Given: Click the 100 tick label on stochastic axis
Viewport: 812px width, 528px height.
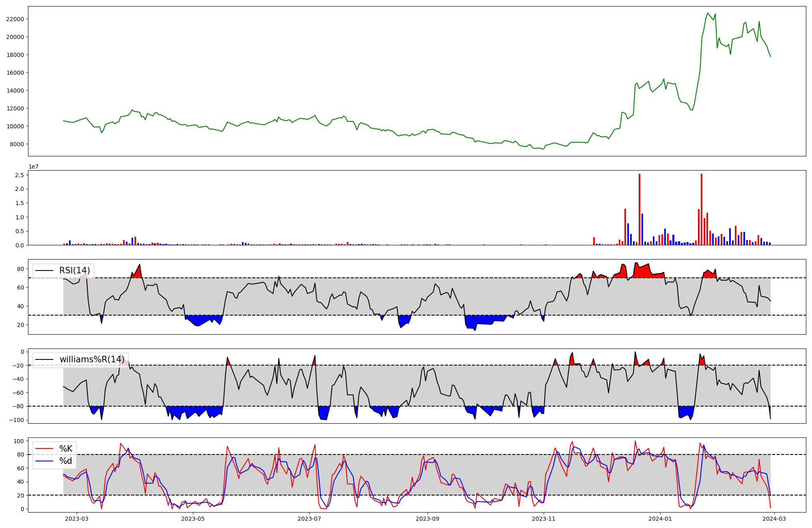Looking at the screenshot, I should point(19,441).
